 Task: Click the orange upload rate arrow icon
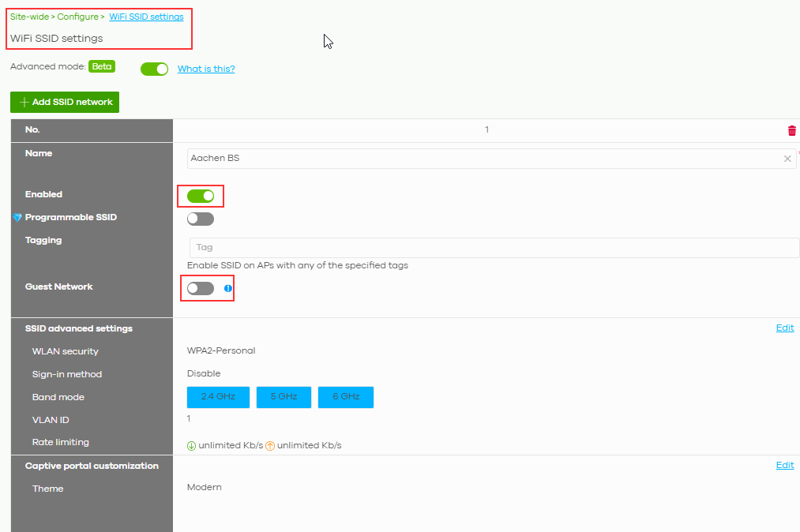270,446
